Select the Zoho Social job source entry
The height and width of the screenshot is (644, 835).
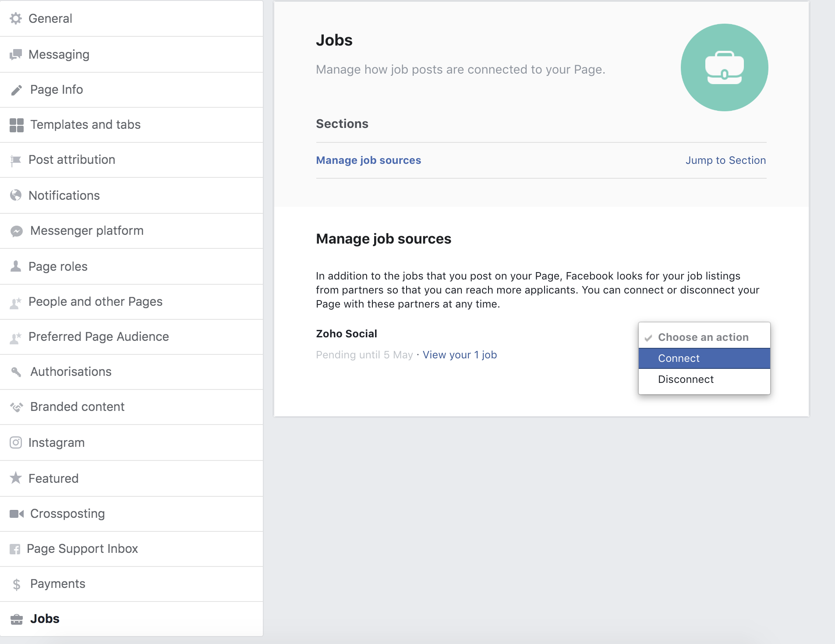(346, 333)
